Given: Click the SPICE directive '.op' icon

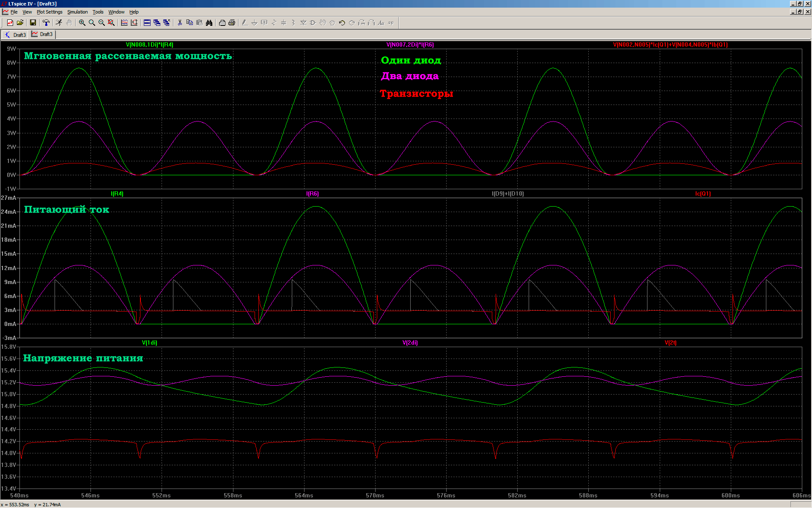Looking at the screenshot, I should coord(391,23).
